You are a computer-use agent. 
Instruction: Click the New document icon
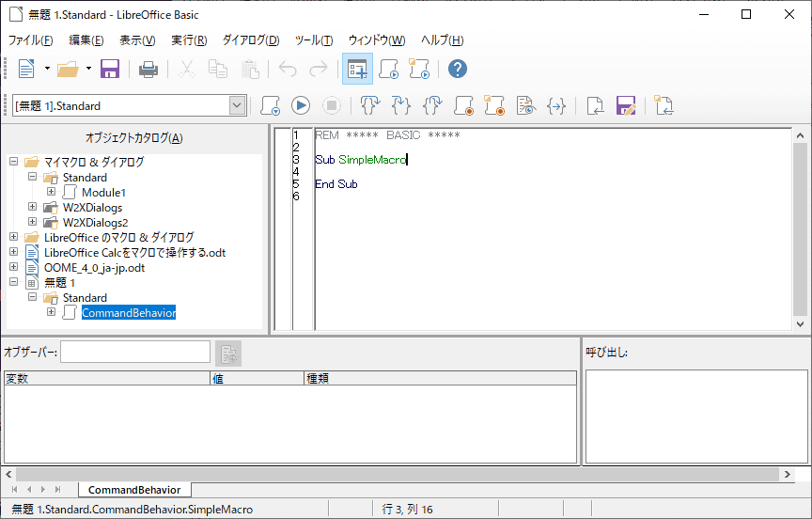tap(26, 69)
